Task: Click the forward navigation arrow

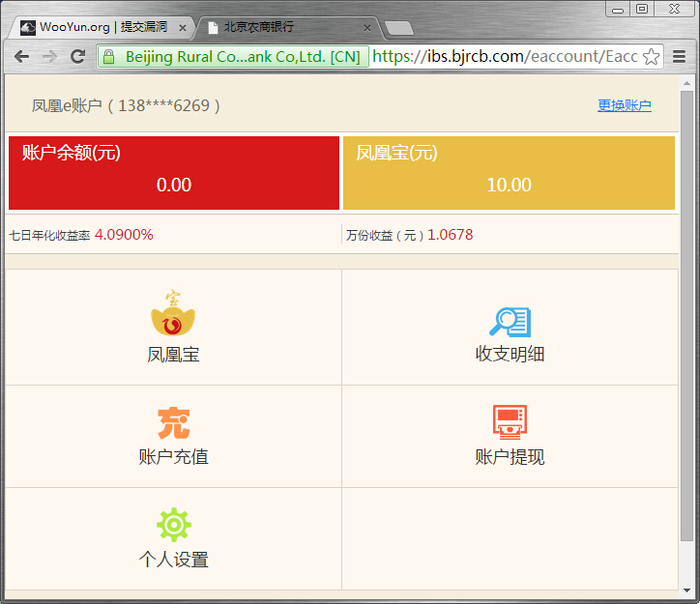Action: pos(49,57)
